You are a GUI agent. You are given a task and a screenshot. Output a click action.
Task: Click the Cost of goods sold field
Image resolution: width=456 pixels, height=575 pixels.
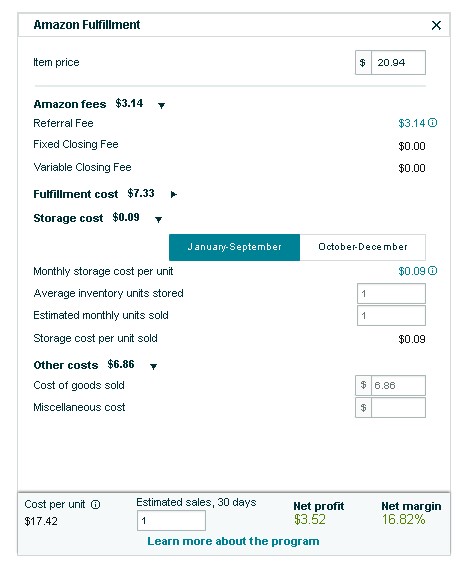(398, 385)
